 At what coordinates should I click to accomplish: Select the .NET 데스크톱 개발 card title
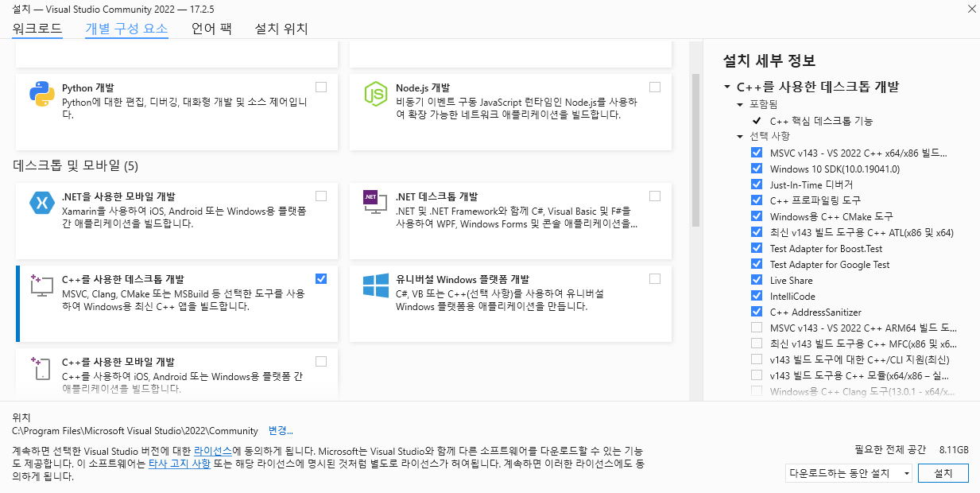coord(436,196)
